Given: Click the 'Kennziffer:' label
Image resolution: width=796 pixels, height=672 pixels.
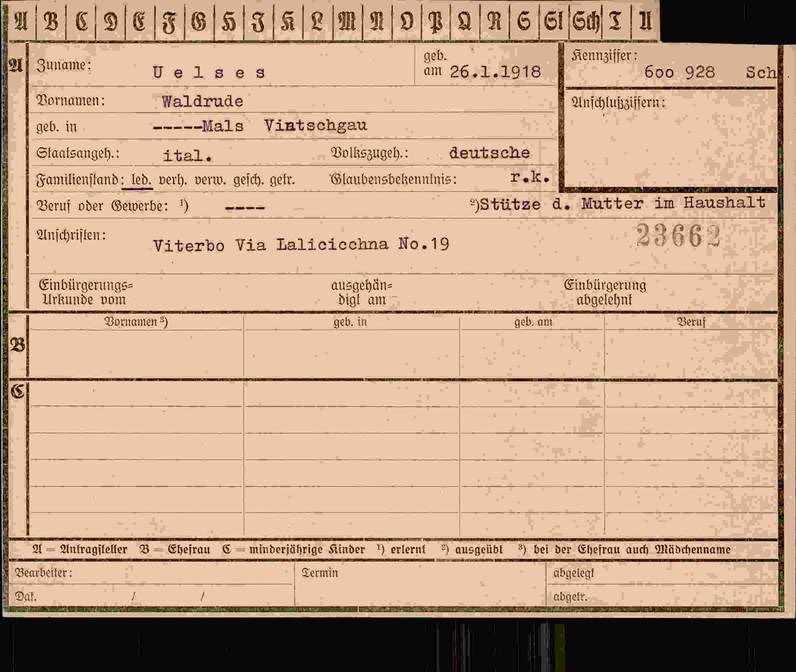Looking at the screenshot, I should 604,56.
